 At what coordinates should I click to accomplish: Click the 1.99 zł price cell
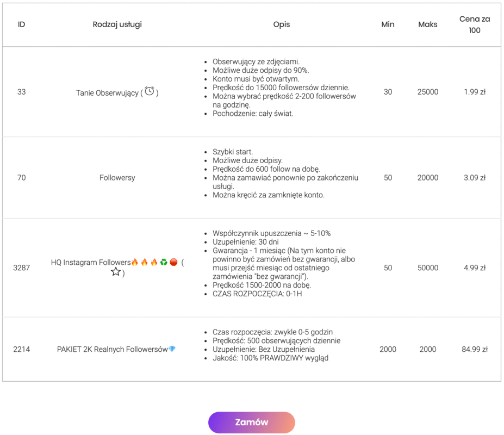475,92
